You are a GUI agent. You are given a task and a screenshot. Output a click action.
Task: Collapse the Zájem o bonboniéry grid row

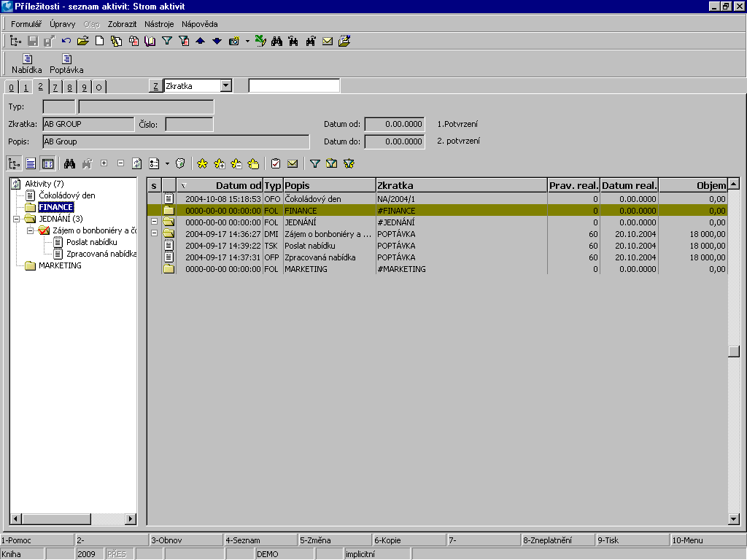click(154, 233)
